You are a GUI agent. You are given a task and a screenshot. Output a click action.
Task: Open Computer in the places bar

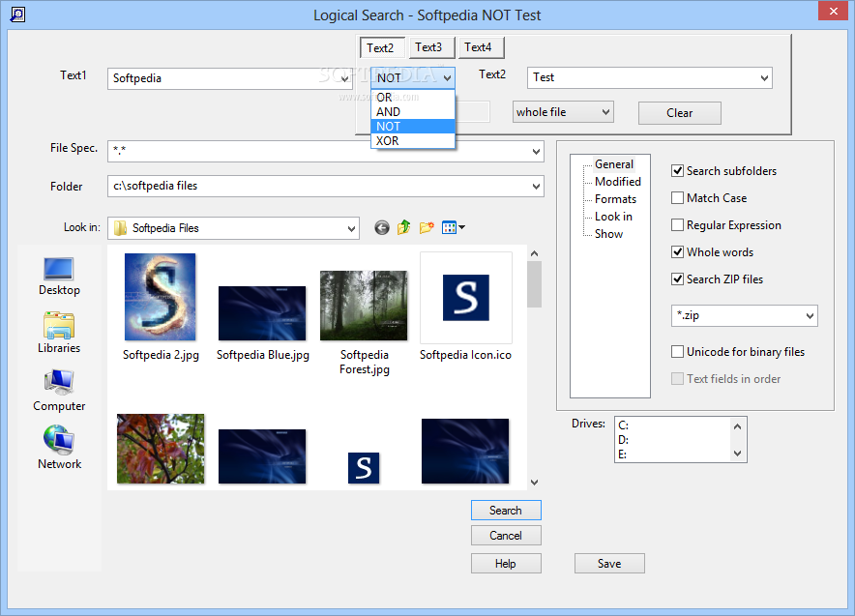pos(59,391)
